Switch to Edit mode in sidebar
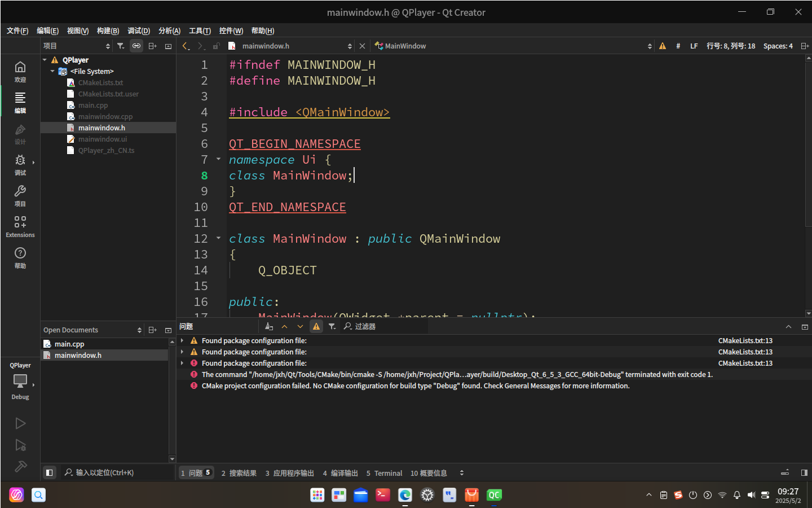 point(20,102)
